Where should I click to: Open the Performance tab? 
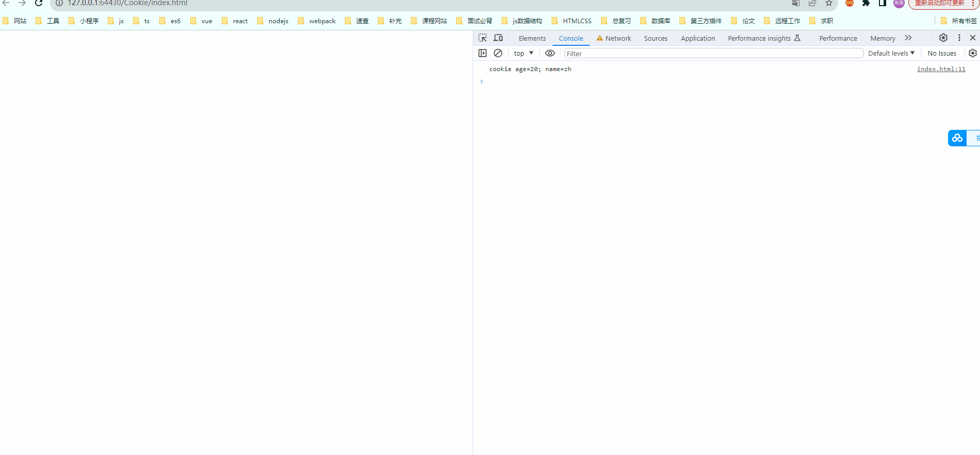tap(838, 38)
